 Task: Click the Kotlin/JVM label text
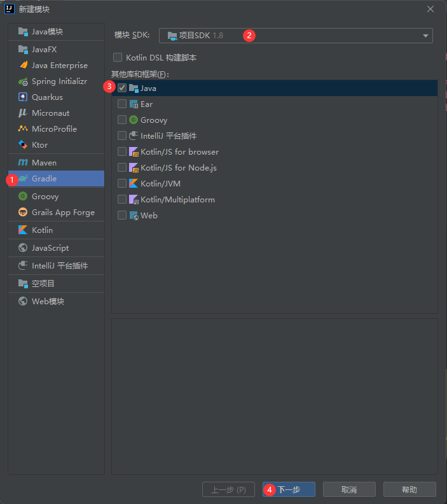[x=161, y=183]
